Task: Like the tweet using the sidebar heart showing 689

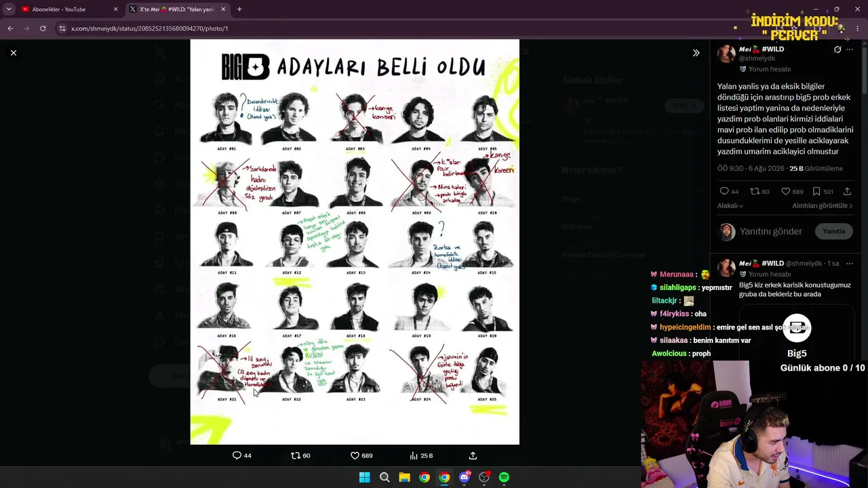Action: coord(792,192)
